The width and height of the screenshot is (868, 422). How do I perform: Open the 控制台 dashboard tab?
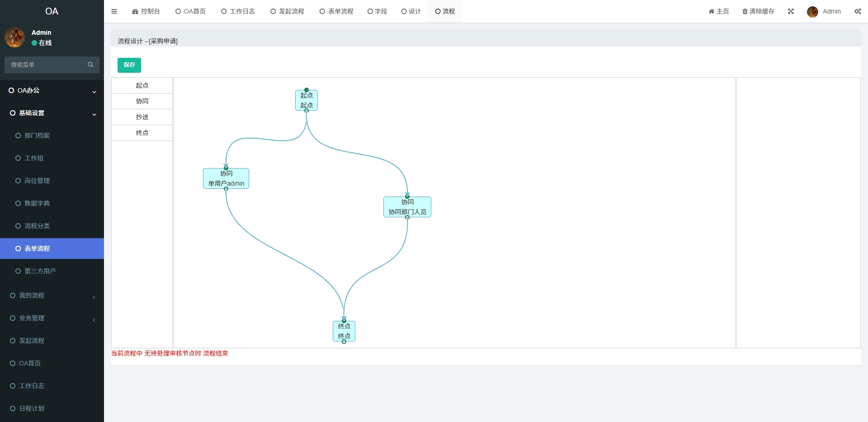click(x=146, y=11)
